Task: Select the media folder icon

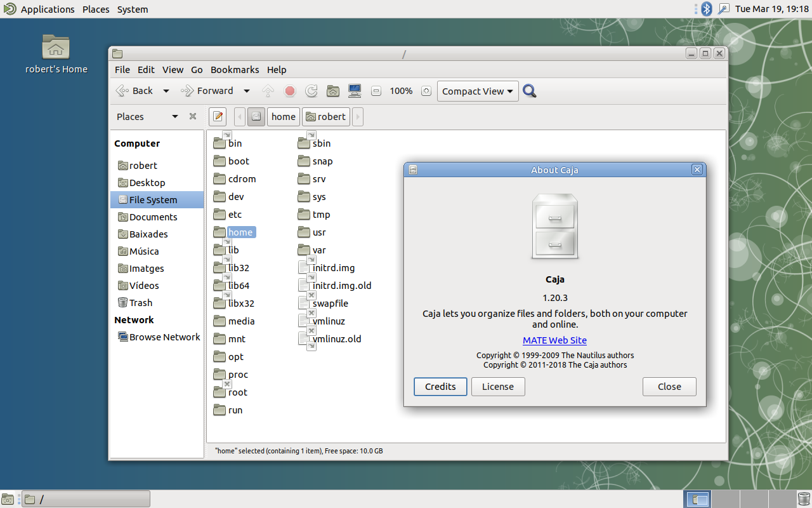Action: (x=220, y=321)
